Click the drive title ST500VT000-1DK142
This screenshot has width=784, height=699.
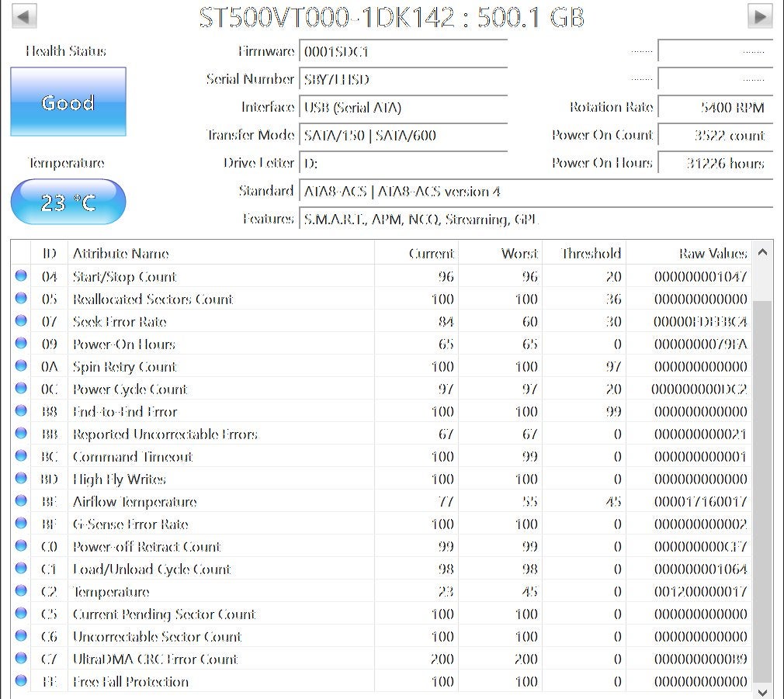click(327, 18)
